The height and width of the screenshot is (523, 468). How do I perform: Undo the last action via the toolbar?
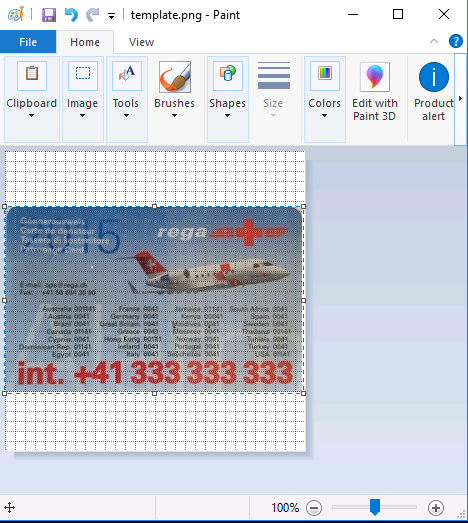71,15
